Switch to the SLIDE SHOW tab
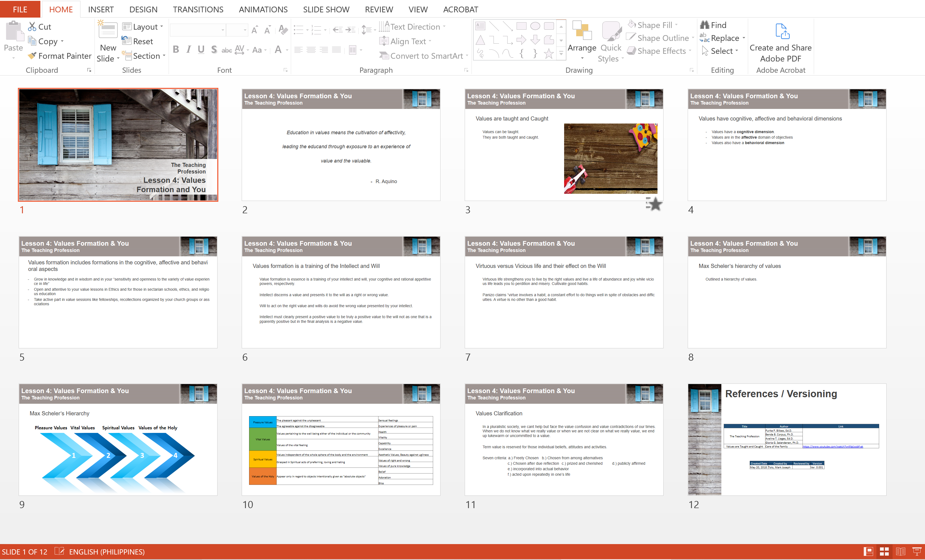925x560 pixels. (x=326, y=9)
